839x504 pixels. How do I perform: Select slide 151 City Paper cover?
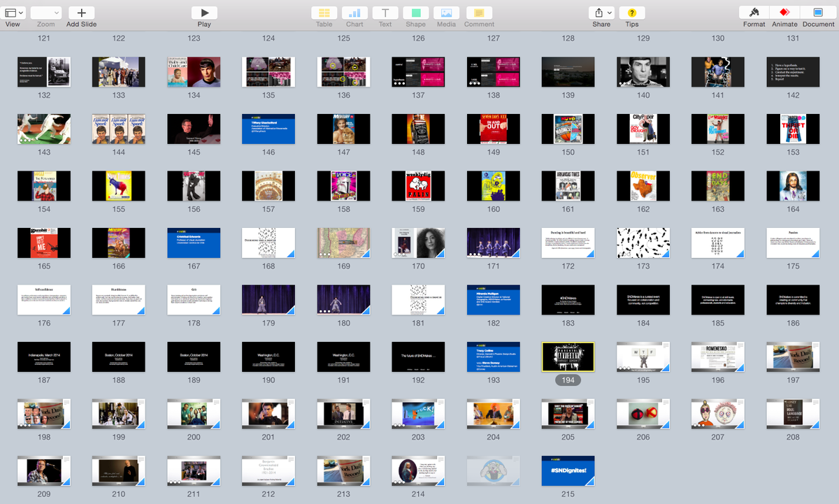tap(643, 129)
